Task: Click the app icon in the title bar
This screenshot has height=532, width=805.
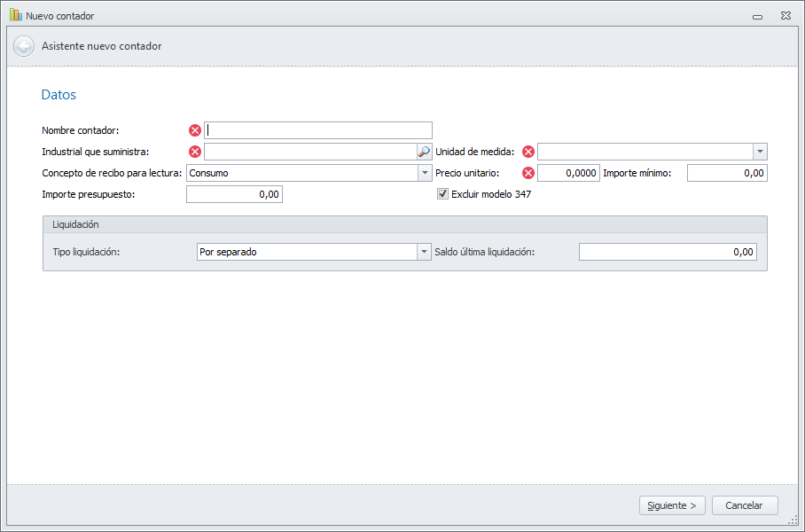Action: pyautogui.click(x=15, y=15)
